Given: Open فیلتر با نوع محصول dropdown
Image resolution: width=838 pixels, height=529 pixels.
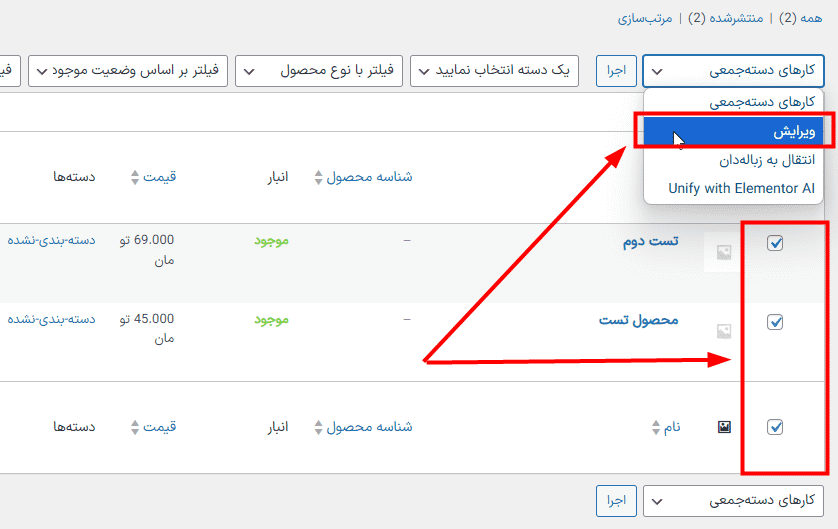Looking at the screenshot, I should click(x=319, y=71).
